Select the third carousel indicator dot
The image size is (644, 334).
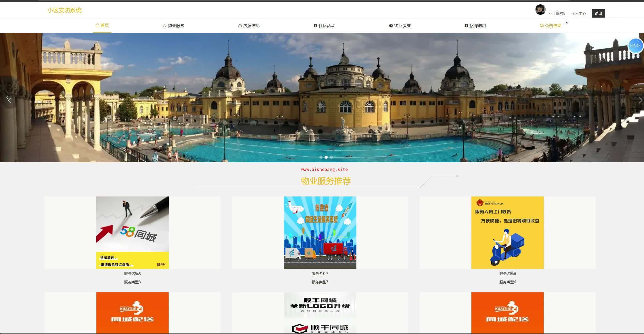click(331, 157)
